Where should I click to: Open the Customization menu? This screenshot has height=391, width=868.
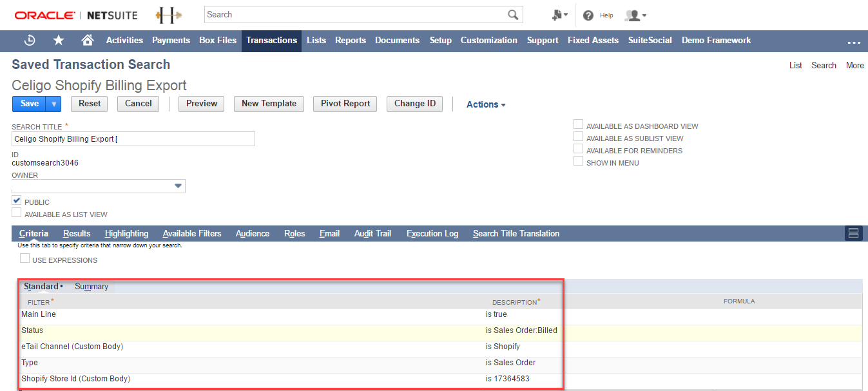[x=488, y=40]
